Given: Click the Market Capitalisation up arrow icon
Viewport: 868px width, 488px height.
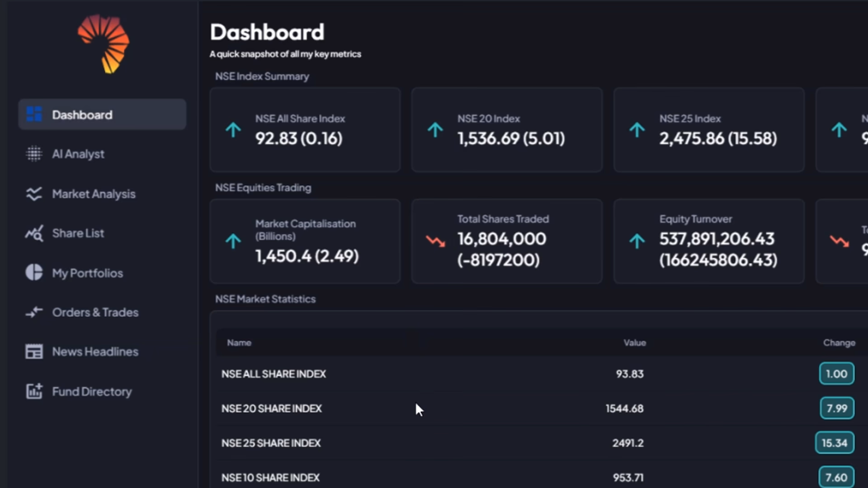Looking at the screenshot, I should tap(233, 241).
